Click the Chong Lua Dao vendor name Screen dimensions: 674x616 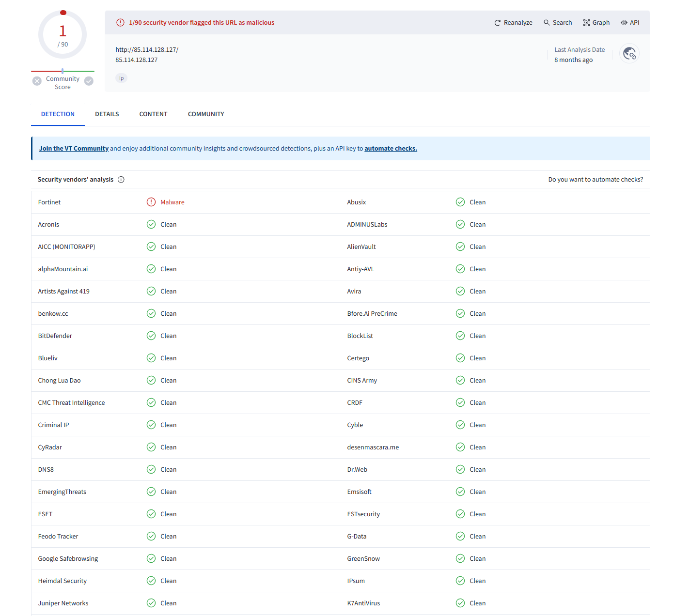coord(59,381)
